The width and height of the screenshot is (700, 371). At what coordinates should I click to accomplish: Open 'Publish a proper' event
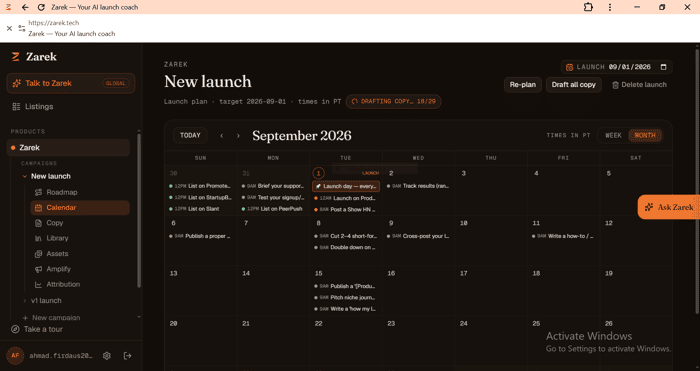pos(200,236)
